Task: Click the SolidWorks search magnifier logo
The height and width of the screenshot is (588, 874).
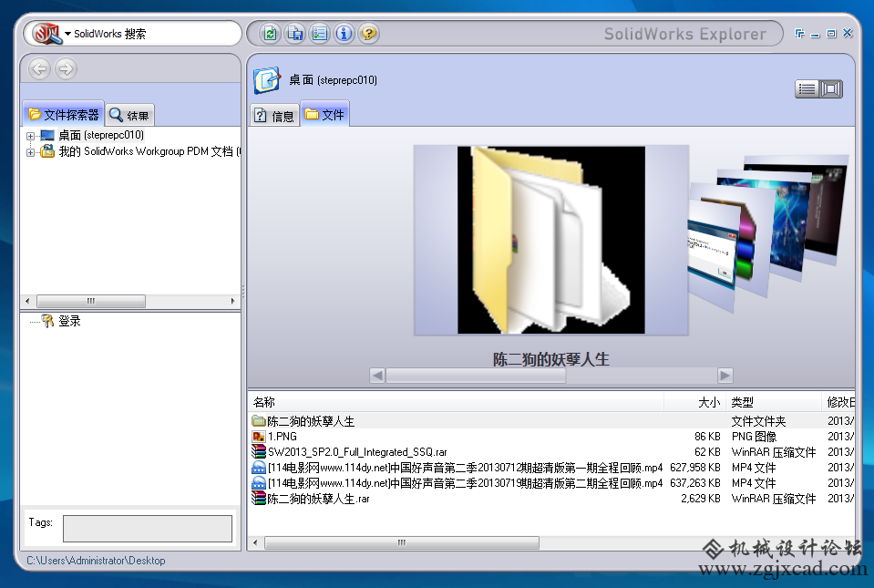Action: click(x=46, y=34)
